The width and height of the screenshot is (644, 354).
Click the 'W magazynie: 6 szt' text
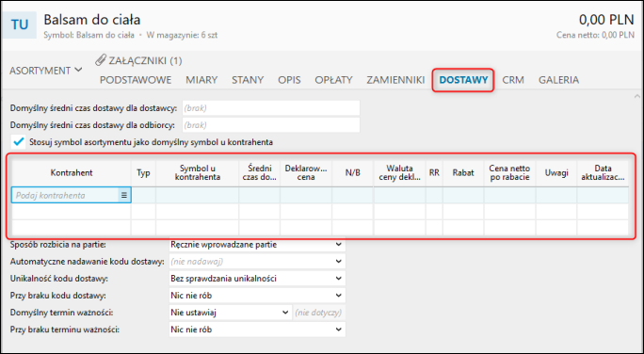coord(182,35)
